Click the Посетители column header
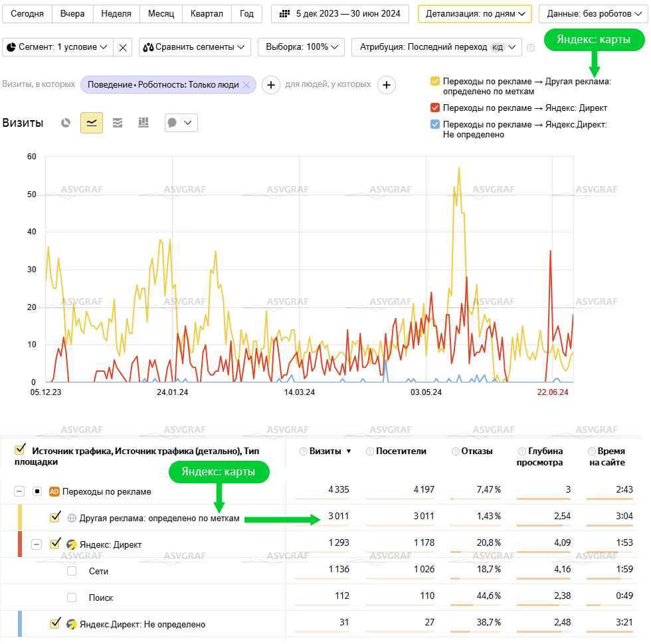The width and height of the screenshot is (651, 644). pos(401,451)
